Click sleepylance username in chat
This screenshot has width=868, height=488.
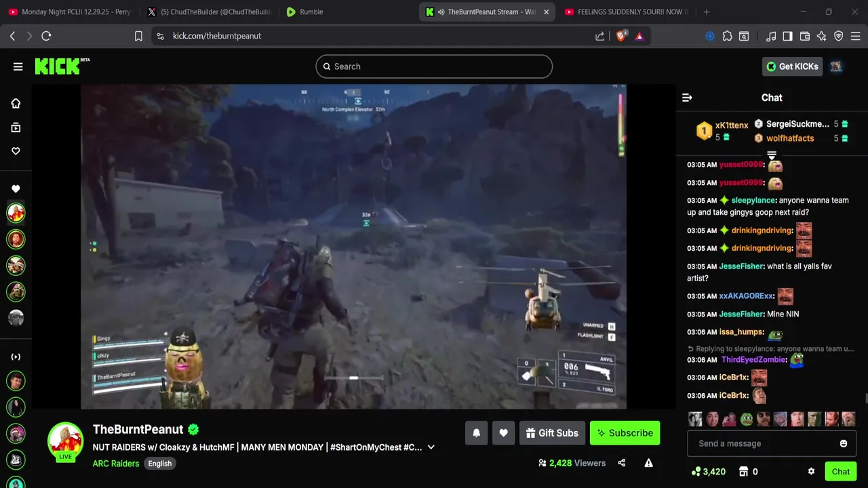pos(753,201)
